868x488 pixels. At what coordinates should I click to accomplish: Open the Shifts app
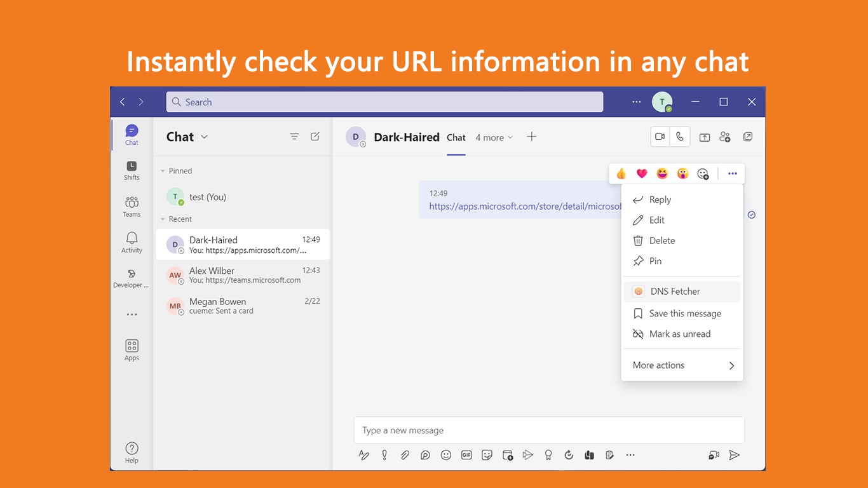(x=132, y=170)
